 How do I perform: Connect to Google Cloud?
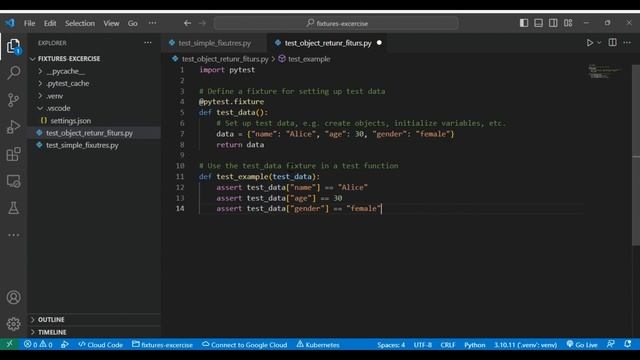pos(244,344)
